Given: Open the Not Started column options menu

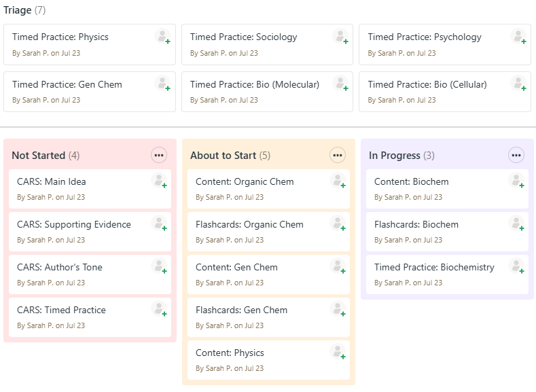Looking at the screenshot, I should 159,155.
